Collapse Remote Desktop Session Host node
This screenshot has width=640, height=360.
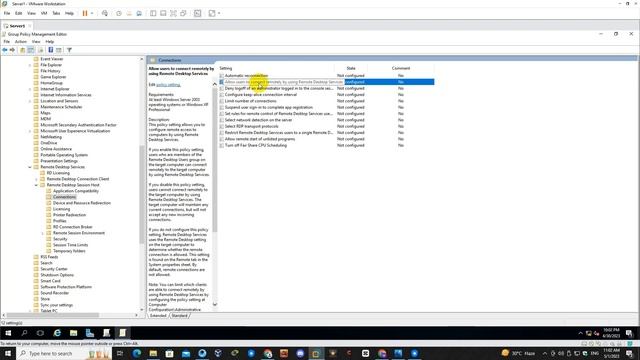point(36,185)
